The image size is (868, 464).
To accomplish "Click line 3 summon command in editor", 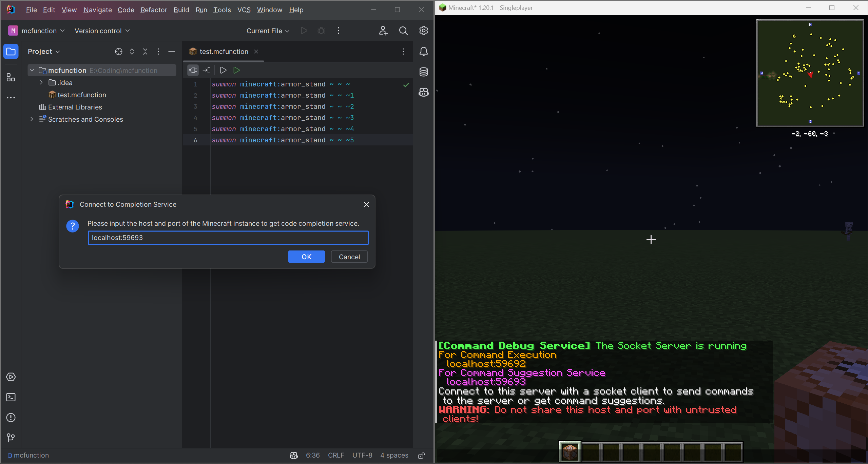I will coord(283,106).
